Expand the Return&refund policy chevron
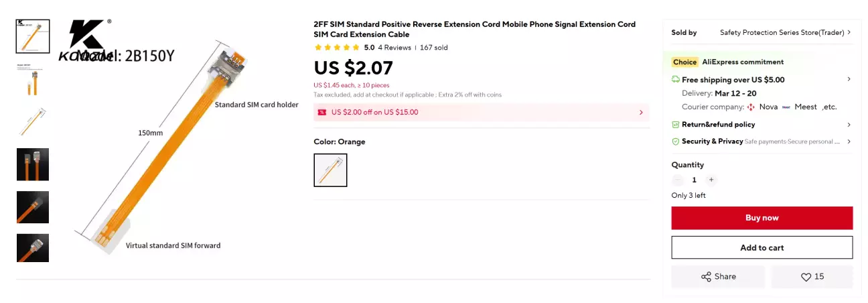Image resolution: width=868 pixels, height=303 pixels. [849, 125]
